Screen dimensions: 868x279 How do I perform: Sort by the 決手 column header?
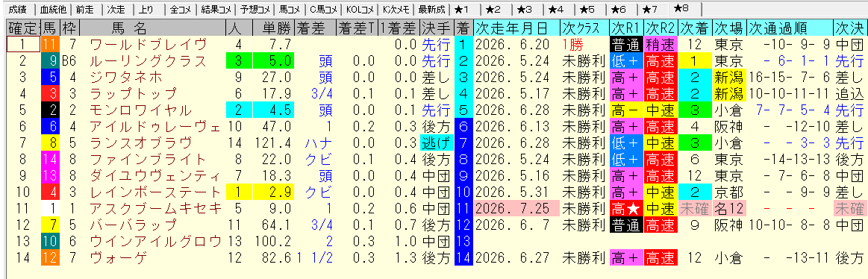tap(436, 28)
